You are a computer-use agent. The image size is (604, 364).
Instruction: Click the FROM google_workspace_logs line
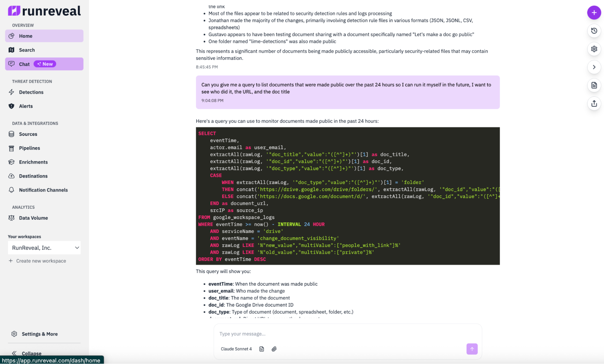(x=236, y=217)
